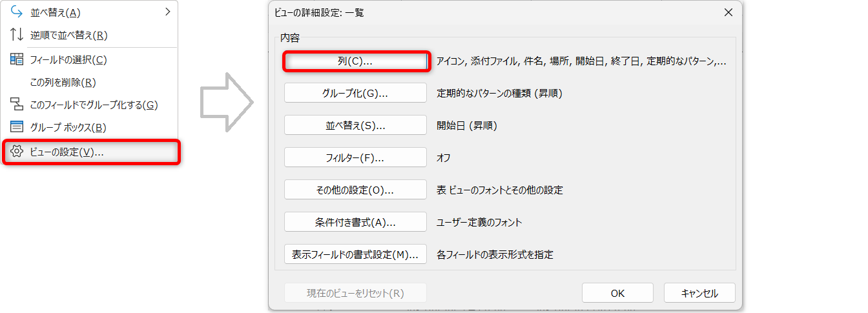
Task: Close the ビューの詳細設定 dialog with X
Action: click(x=728, y=12)
